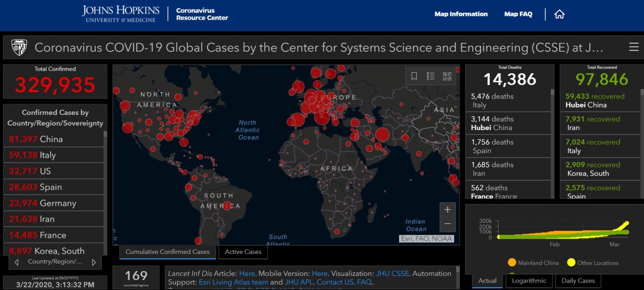Open map bookmarks icon
Screen dimensions: 644x290
(x=414, y=76)
